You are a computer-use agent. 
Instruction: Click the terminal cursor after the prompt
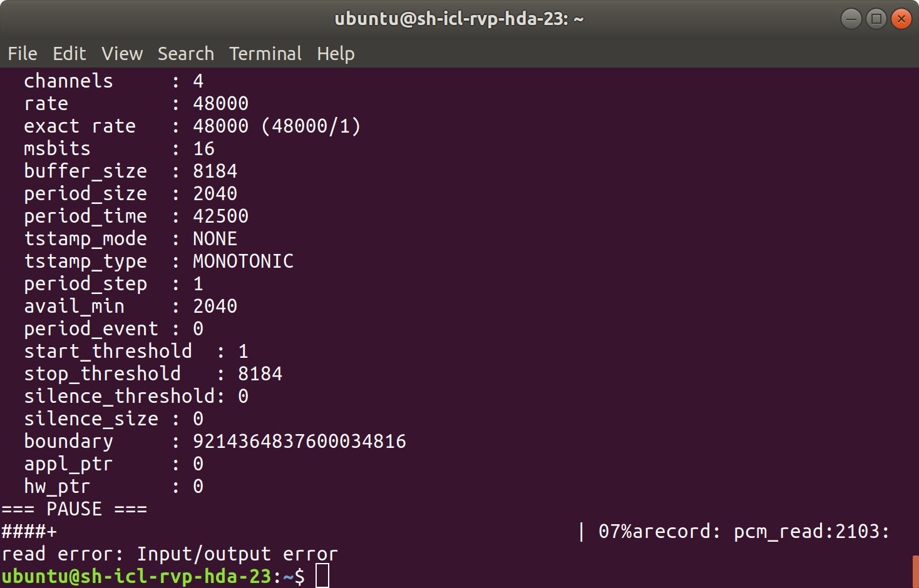322,576
